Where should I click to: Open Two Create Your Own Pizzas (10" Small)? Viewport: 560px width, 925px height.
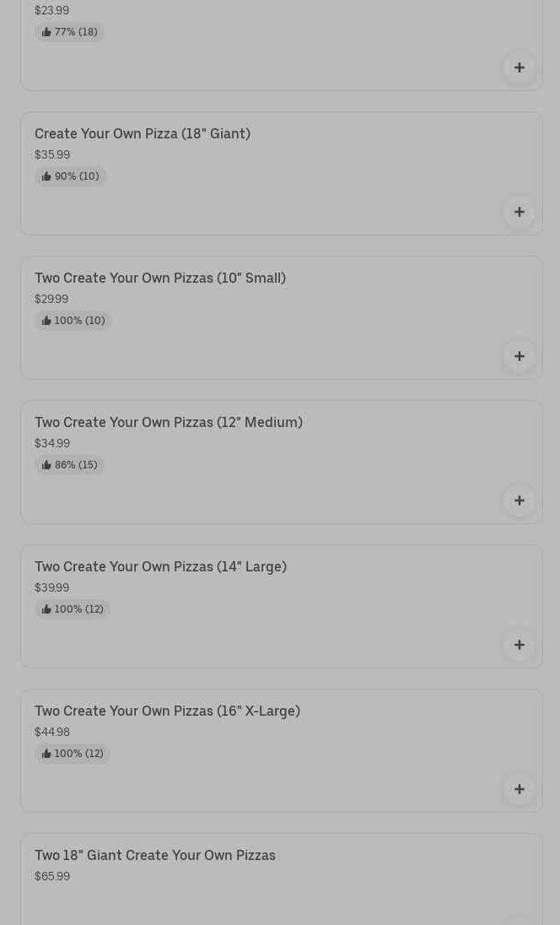click(160, 278)
